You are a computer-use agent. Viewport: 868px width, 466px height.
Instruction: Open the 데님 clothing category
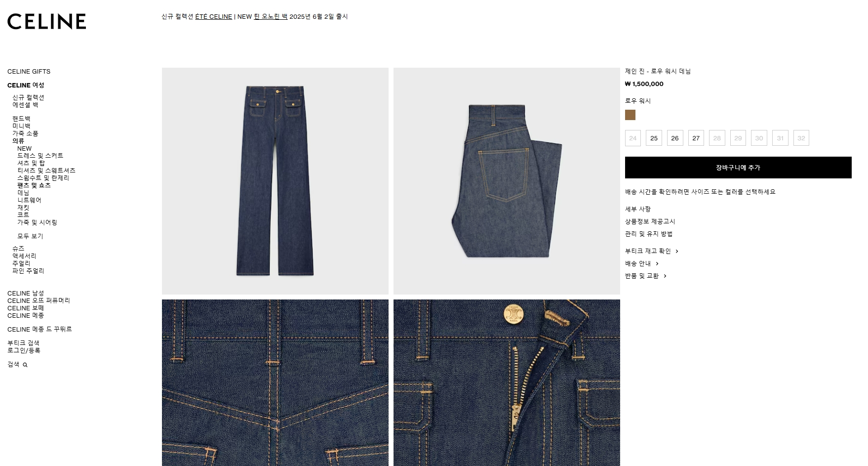pos(23,193)
